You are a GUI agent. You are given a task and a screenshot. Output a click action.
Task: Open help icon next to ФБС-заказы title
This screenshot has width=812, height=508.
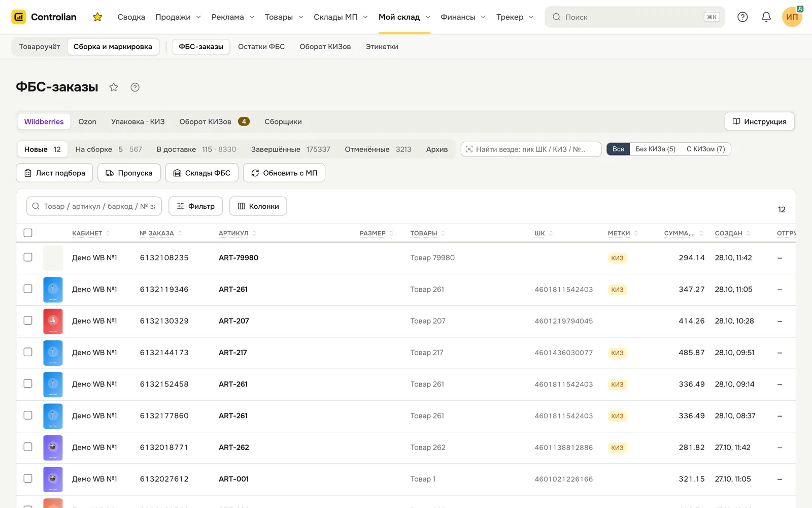tap(135, 87)
